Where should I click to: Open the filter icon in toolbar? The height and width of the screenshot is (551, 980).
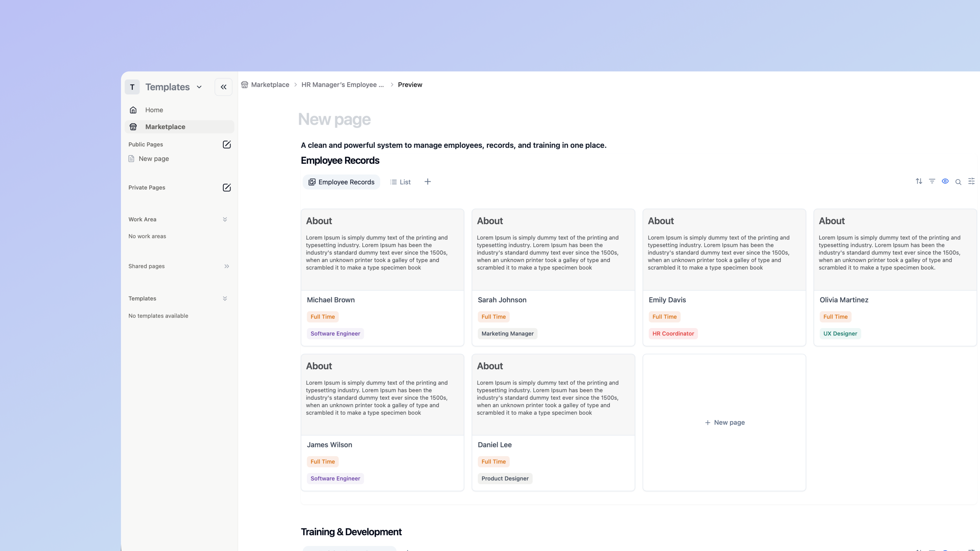click(932, 181)
